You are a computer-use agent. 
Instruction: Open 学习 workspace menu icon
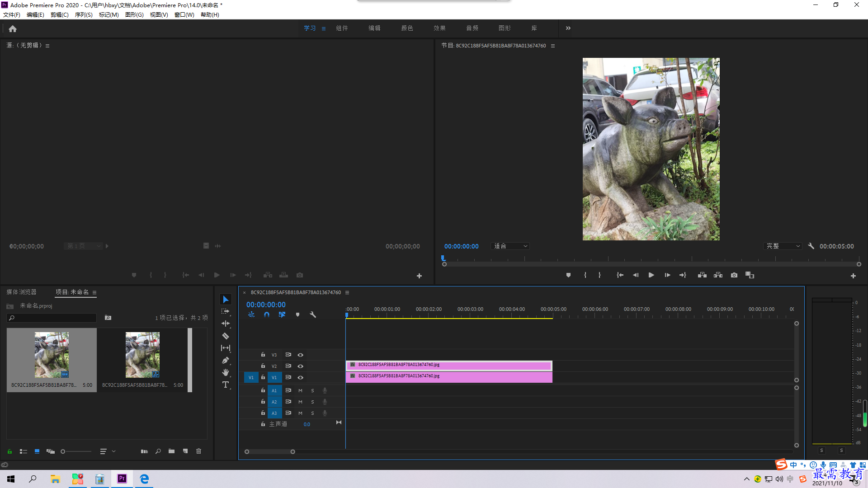coord(324,28)
